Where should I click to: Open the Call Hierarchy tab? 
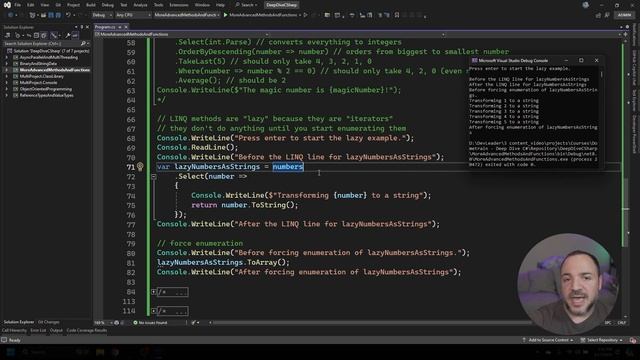pyautogui.click(x=14, y=330)
